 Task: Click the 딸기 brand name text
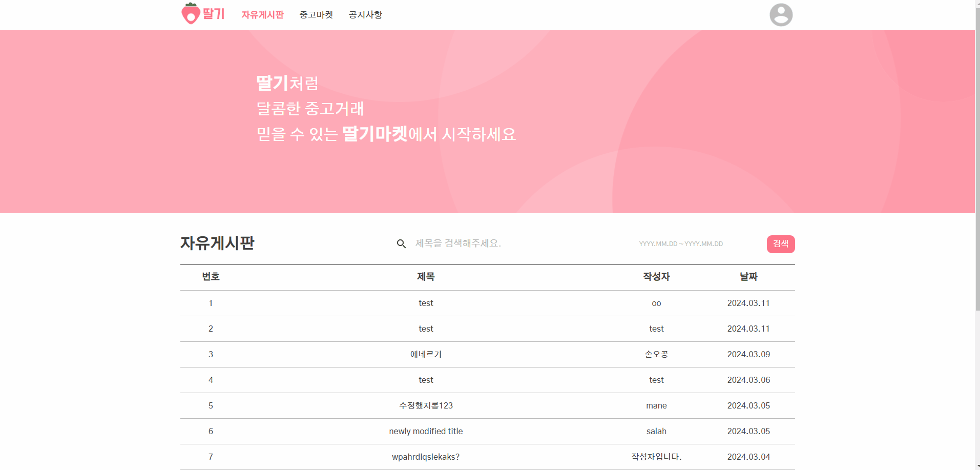tap(214, 14)
